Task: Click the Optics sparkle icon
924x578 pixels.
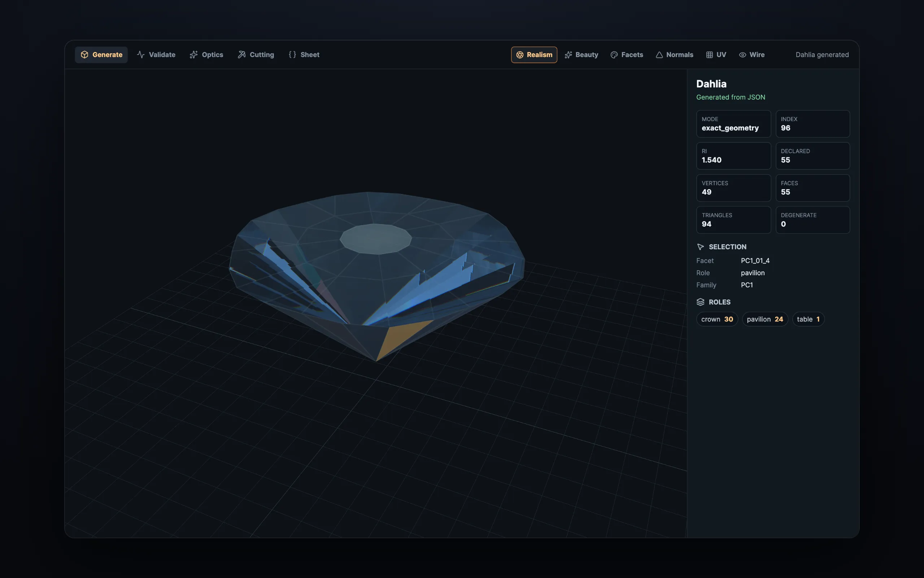Action: (x=193, y=55)
